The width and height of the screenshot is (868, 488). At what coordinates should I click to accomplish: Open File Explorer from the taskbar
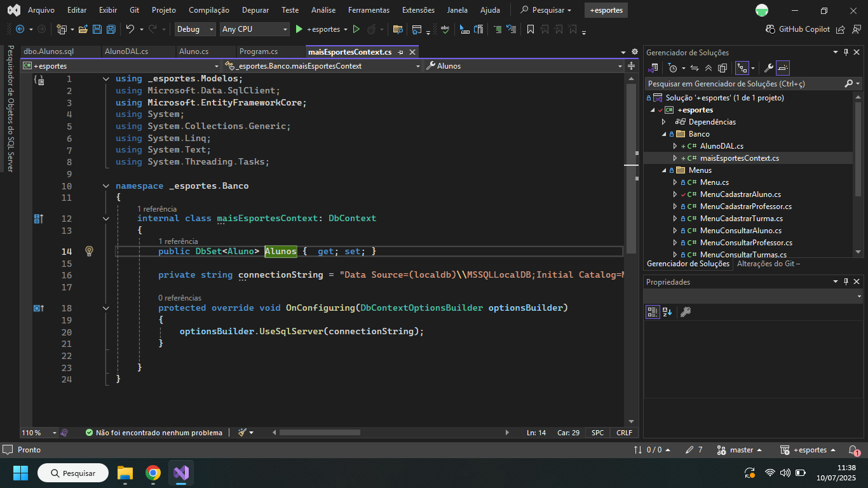(x=125, y=473)
